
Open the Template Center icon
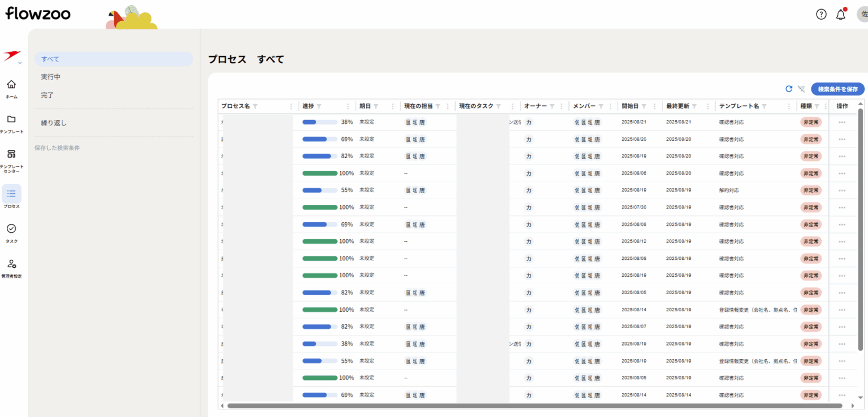tap(11, 159)
